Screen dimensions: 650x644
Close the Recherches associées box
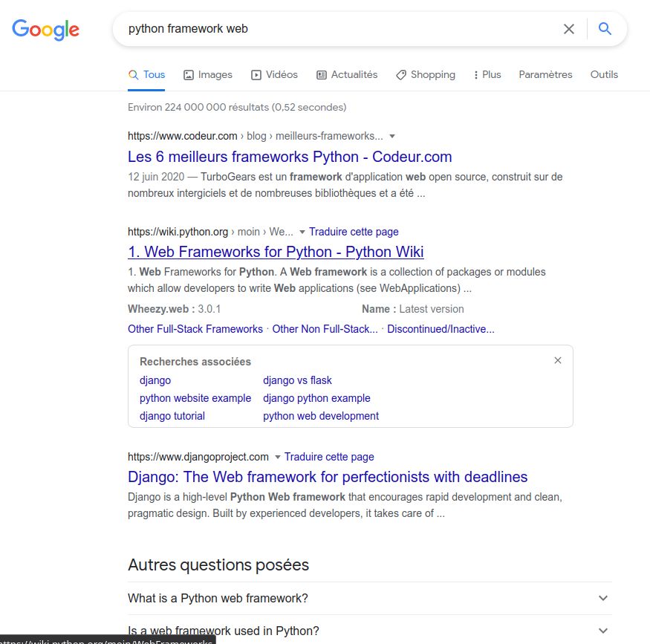(x=558, y=360)
